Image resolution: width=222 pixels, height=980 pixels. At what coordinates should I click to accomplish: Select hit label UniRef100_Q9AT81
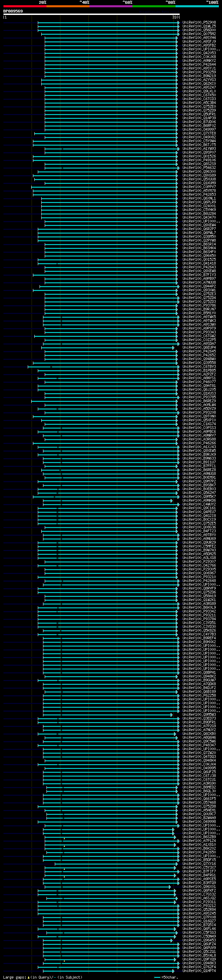199,386
